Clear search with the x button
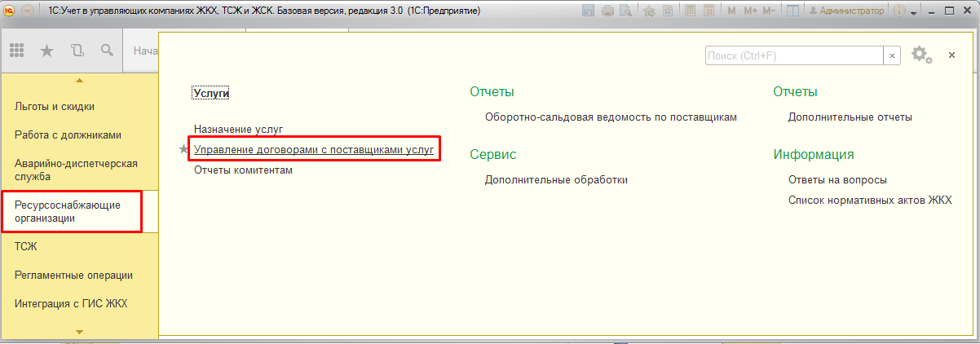This screenshot has height=344, width=980. (893, 55)
